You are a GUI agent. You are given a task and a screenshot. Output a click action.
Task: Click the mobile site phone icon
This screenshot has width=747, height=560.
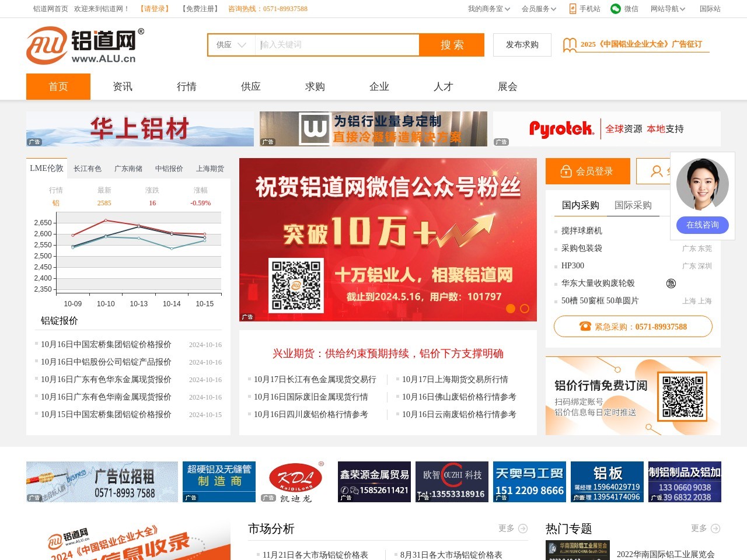coord(573,9)
